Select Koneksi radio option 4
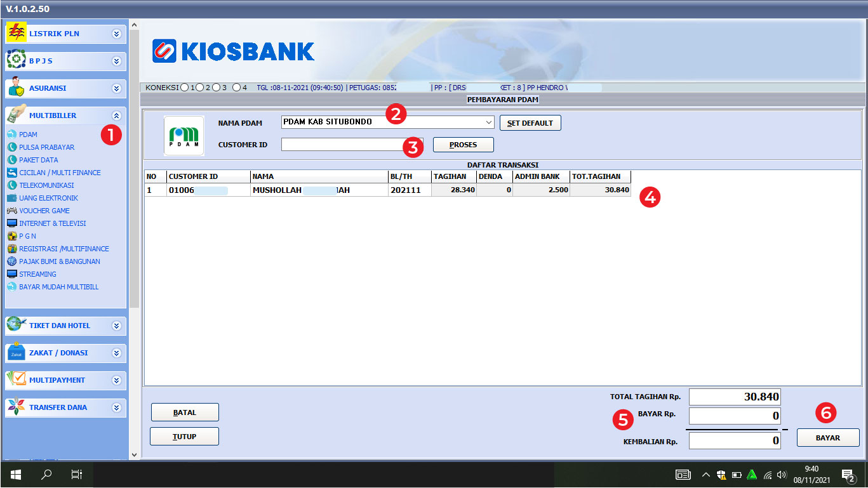The width and height of the screenshot is (868, 488). coord(236,88)
